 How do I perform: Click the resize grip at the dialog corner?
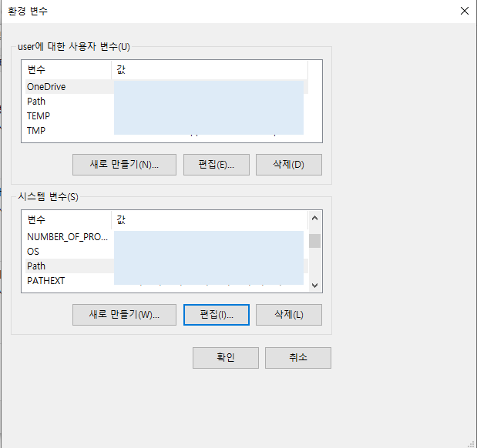[471, 443]
